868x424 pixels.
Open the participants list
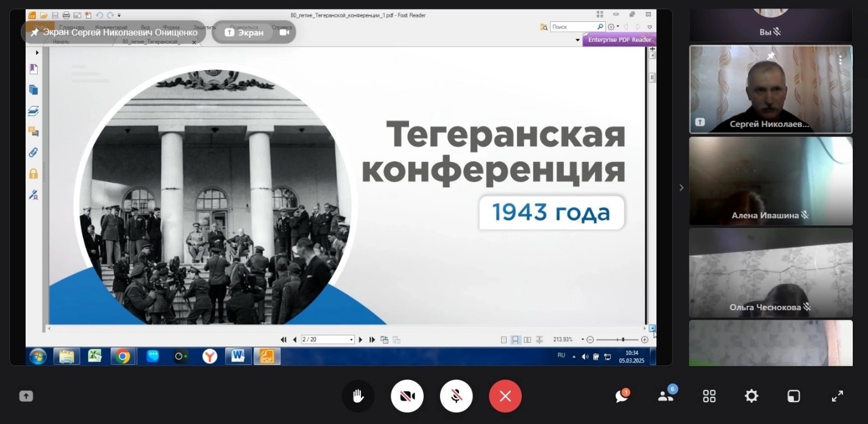click(x=666, y=397)
